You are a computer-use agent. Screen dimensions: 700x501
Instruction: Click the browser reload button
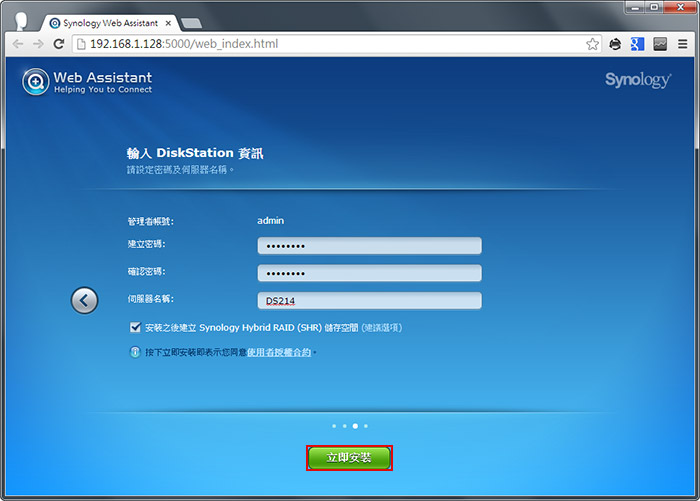tap(58, 44)
